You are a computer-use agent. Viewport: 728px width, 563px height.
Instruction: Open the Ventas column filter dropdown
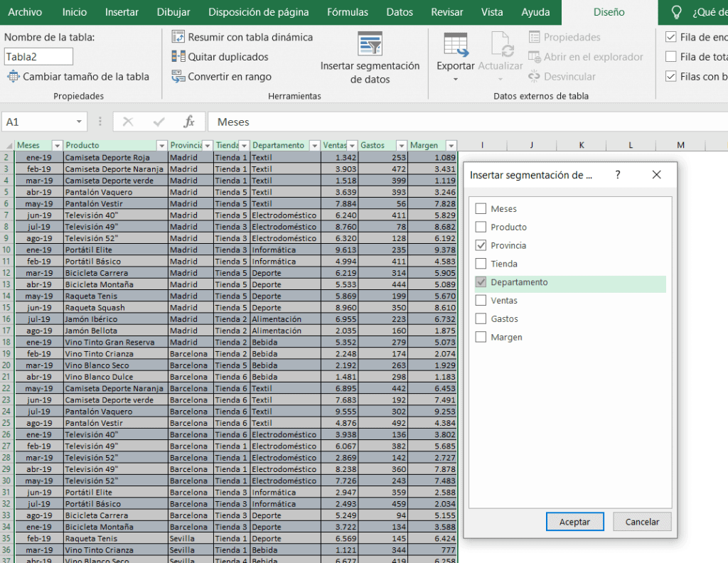point(353,146)
